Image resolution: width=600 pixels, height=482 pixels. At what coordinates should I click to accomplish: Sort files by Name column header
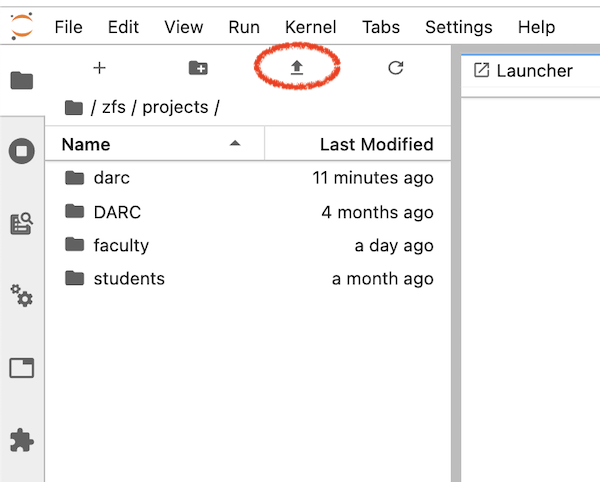86,144
